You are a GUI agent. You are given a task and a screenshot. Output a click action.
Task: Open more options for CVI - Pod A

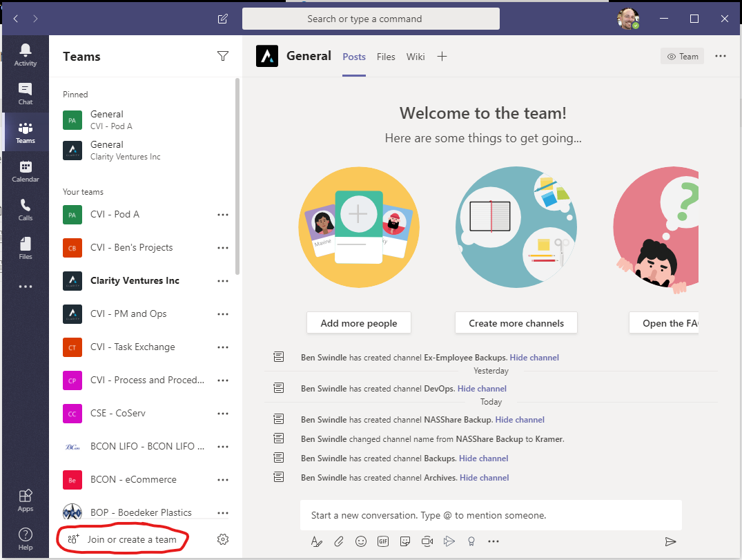223,215
